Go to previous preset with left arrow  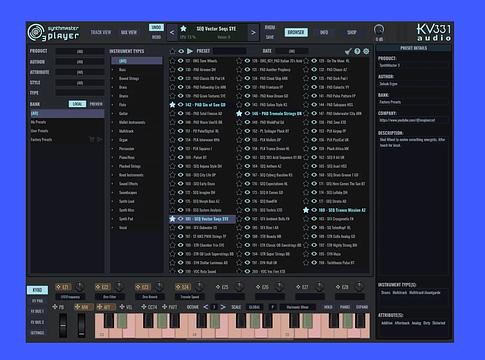pos(172,33)
